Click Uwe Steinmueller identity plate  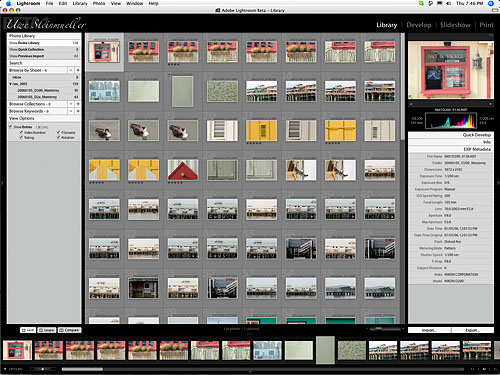click(46, 24)
